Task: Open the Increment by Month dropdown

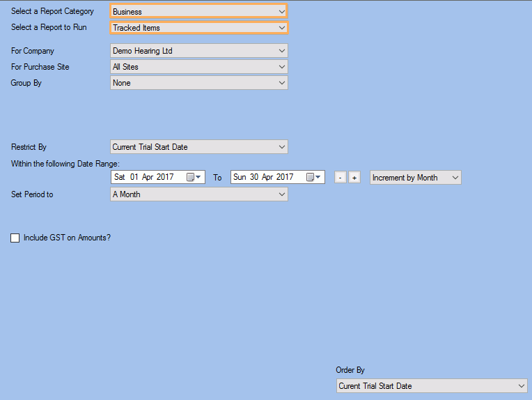Action: point(415,177)
